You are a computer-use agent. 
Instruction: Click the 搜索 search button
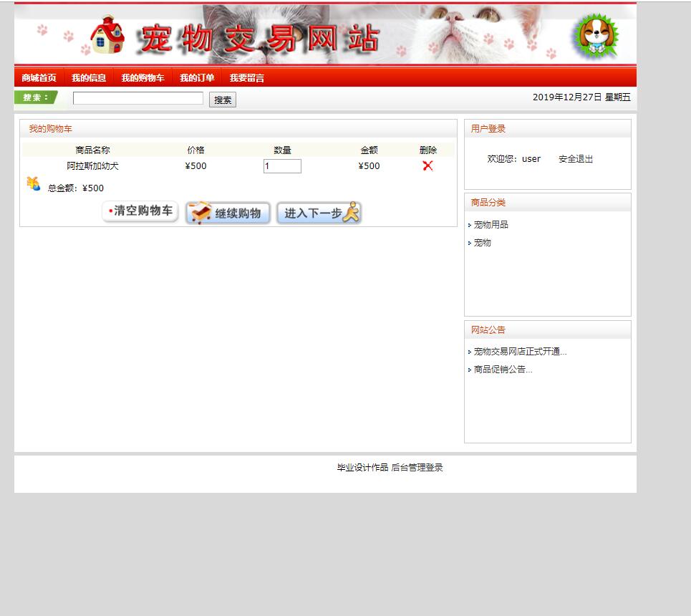tap(221, 100)
